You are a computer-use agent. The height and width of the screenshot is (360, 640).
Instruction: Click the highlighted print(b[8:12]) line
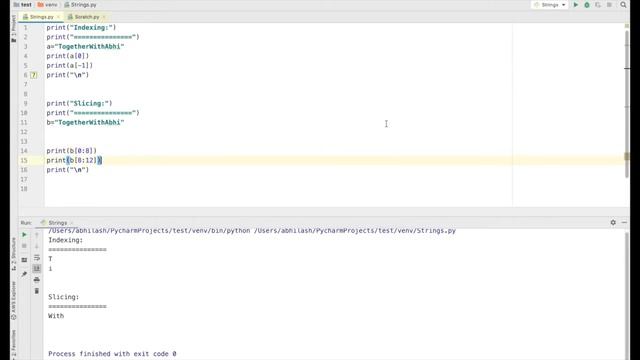click(x=74, y=160)
